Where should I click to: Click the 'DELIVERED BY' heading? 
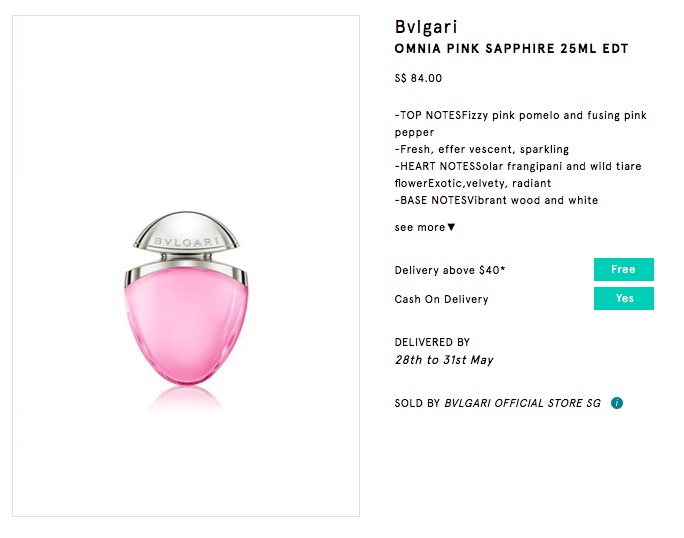432,342
